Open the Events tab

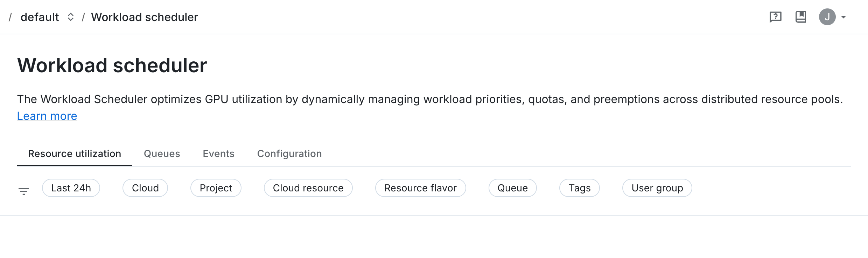(219, 154)
